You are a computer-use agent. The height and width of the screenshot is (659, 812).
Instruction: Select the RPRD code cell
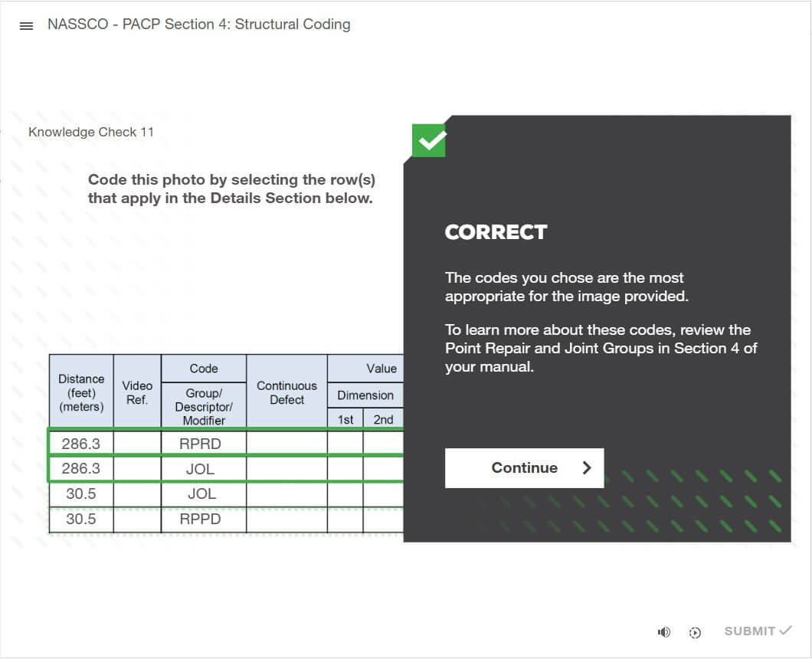pos(204,444)
